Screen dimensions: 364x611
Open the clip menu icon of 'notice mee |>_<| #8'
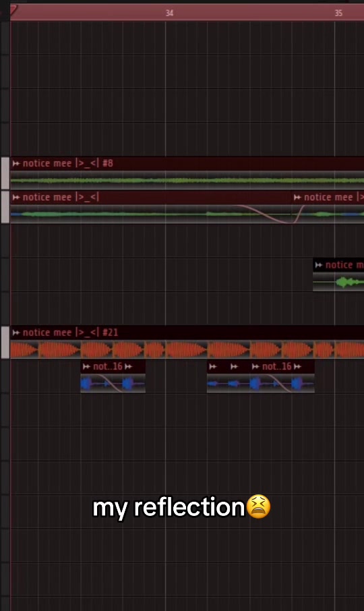pyautogui.click(x=16, y=164)
